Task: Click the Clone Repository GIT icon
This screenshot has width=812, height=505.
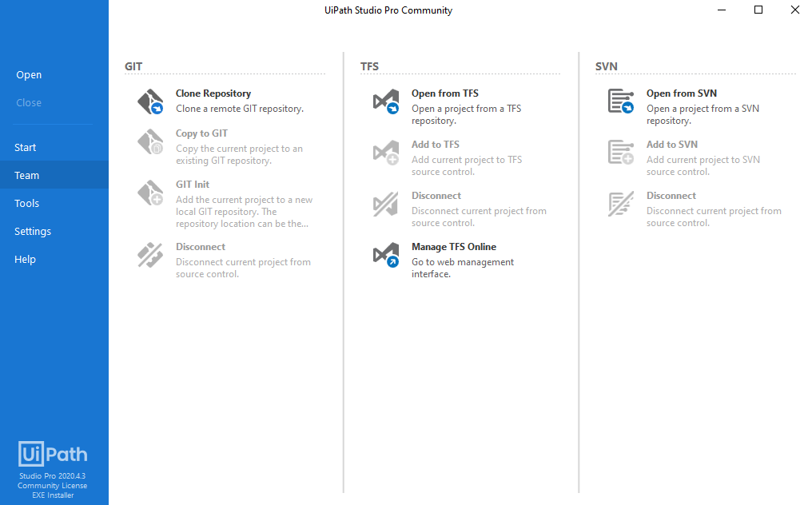Action: click(x=150, y=101)
